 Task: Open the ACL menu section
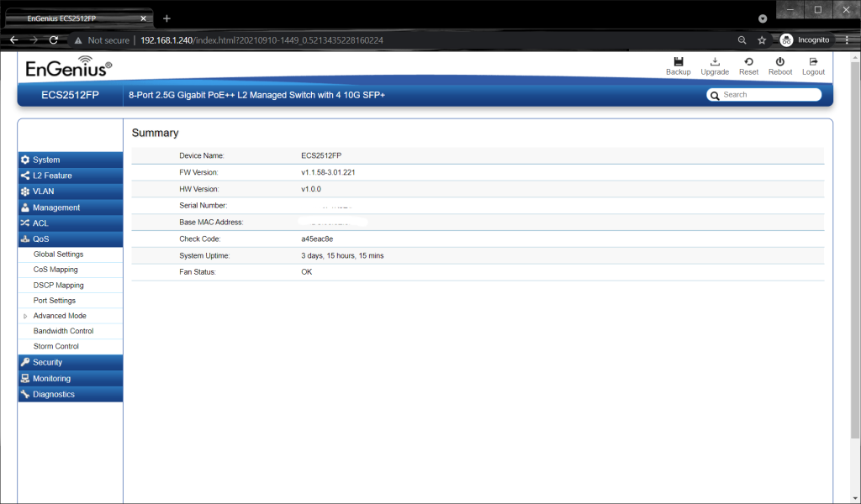tap(71, 223)
